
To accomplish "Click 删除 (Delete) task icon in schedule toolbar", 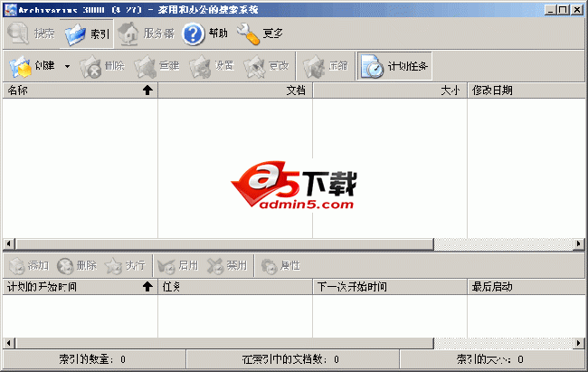I will tap(77, 266).
